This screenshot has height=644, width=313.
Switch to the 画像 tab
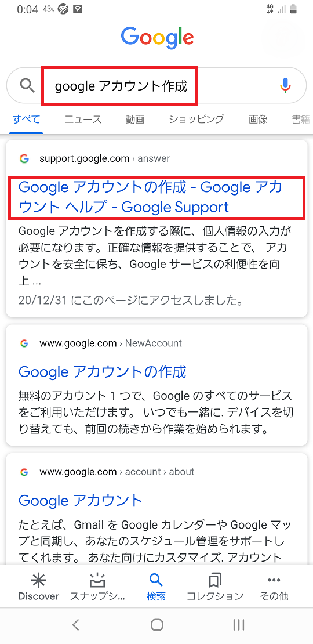click(258, 120)
